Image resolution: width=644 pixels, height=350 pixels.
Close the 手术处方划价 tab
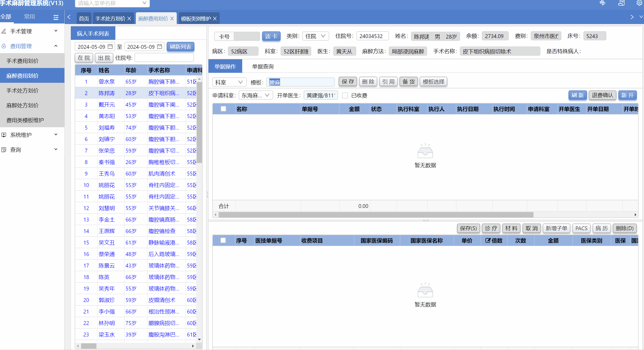point(129,19)
